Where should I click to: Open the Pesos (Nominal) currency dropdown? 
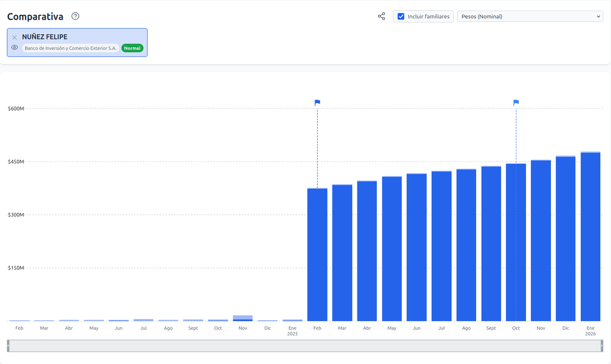click(x=530, y=16)
